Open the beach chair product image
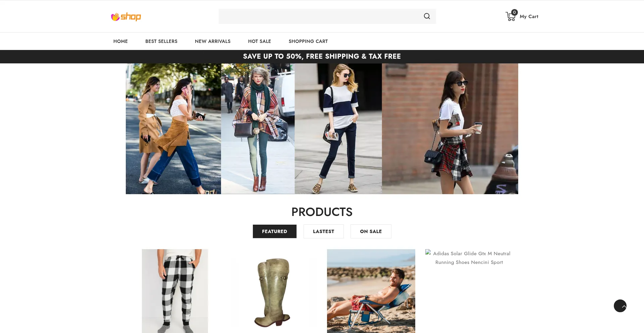The height and width of the screenshot is (333, 644). [x=371, y=291]
